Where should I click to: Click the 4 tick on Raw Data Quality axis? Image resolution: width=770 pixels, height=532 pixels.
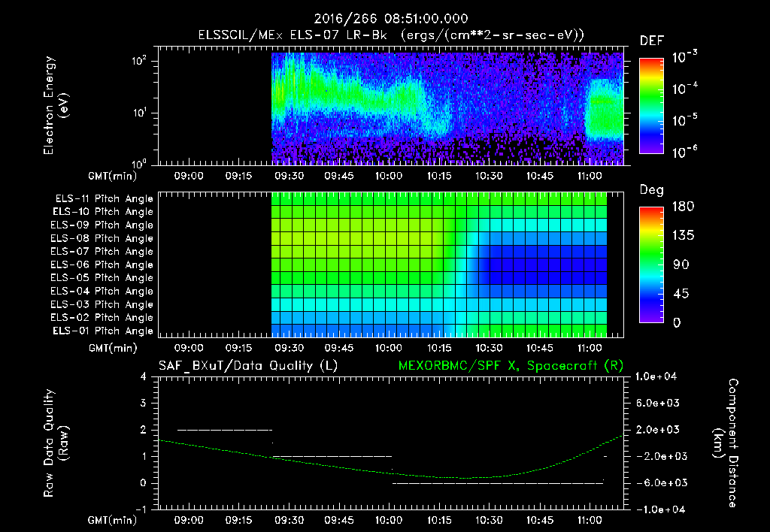(144, 376)
